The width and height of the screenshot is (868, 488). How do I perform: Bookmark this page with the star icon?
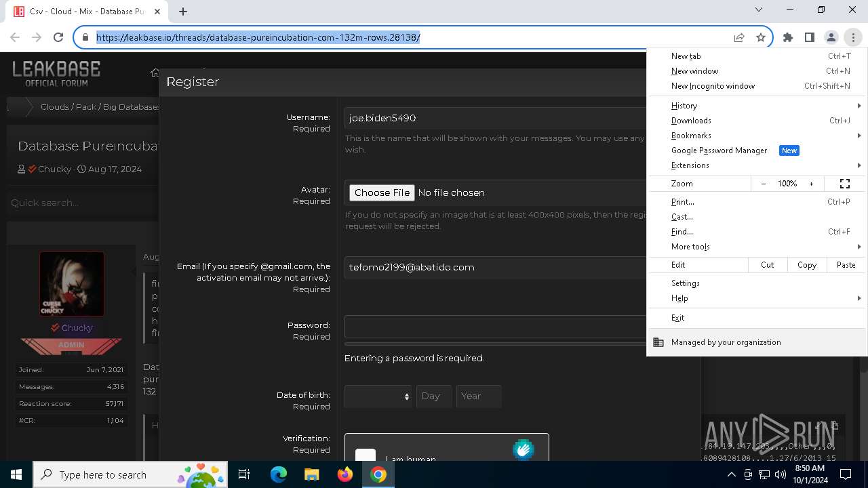pos(761,37)
